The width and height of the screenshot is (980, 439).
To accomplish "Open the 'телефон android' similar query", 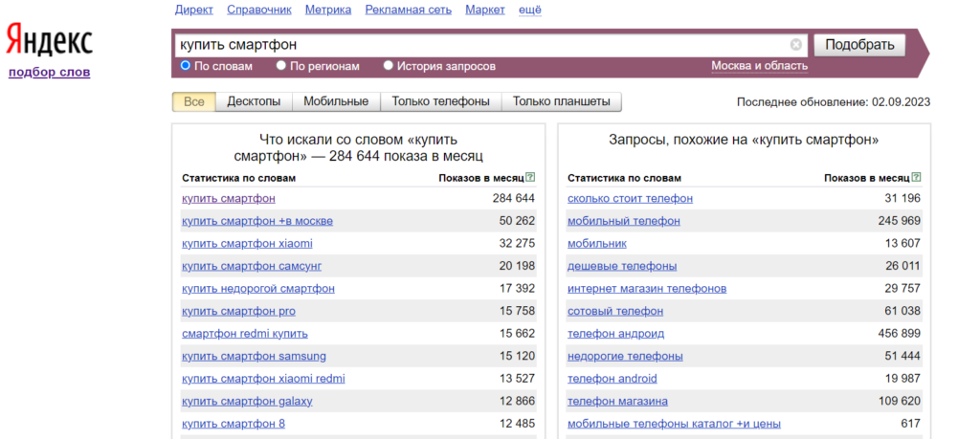I will tap(612, 379).
